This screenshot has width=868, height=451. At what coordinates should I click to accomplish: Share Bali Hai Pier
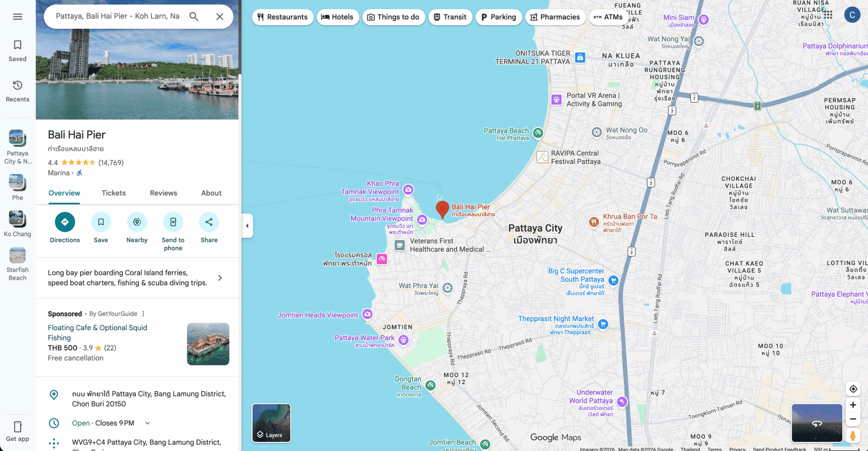[209, 228]
